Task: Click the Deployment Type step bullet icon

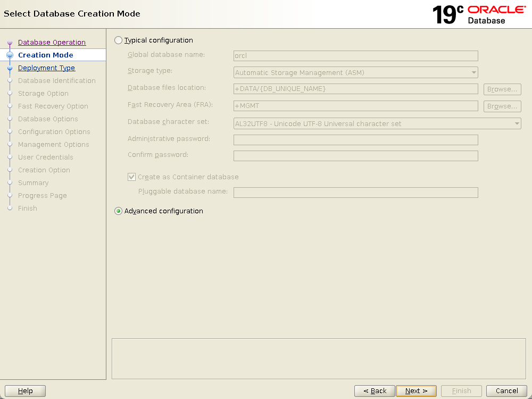Action: [x=10, y=68]
